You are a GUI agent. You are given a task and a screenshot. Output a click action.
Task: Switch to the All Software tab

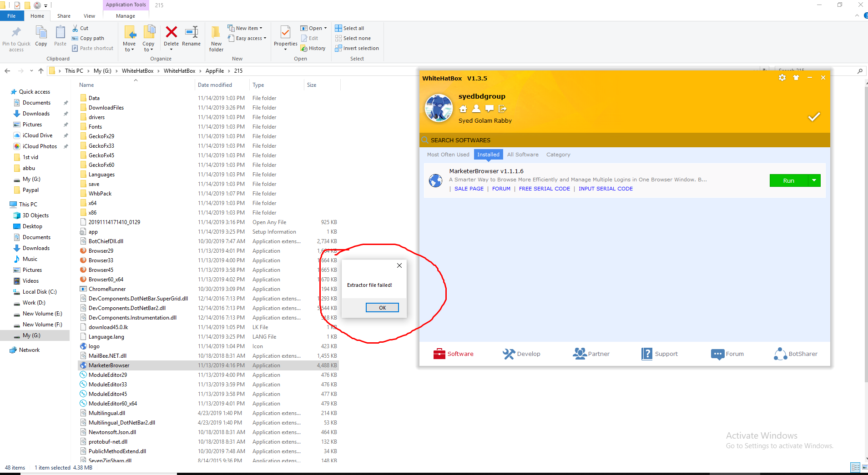pos(523,155)
